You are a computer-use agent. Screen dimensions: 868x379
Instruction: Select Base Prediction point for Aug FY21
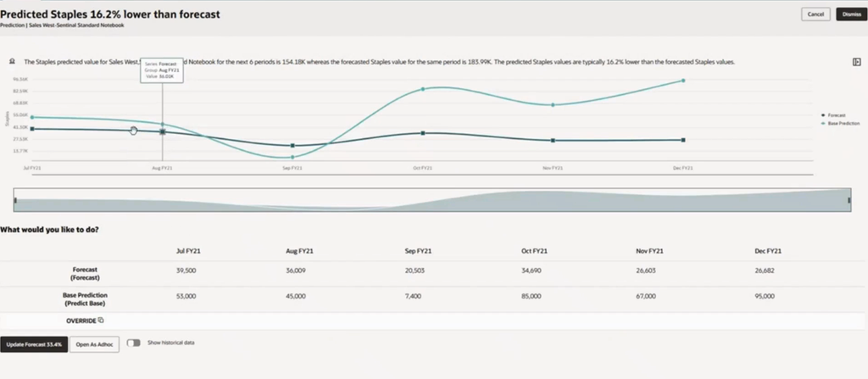(x=162, y=124)
